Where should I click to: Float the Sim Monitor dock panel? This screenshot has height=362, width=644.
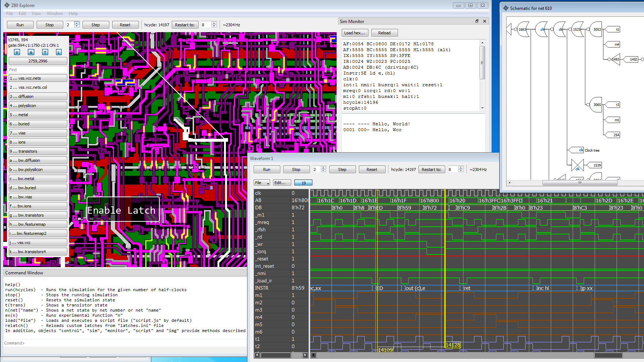477,21
